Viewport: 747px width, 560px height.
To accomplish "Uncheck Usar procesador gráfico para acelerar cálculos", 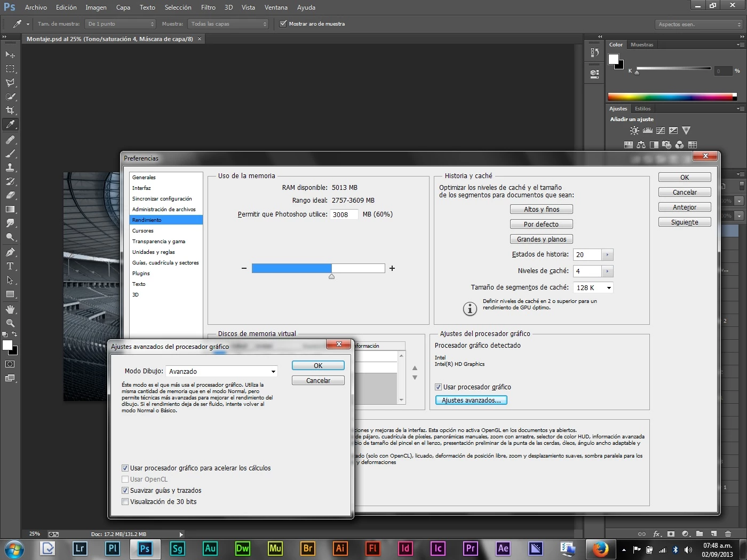I will tap(125, 468).
